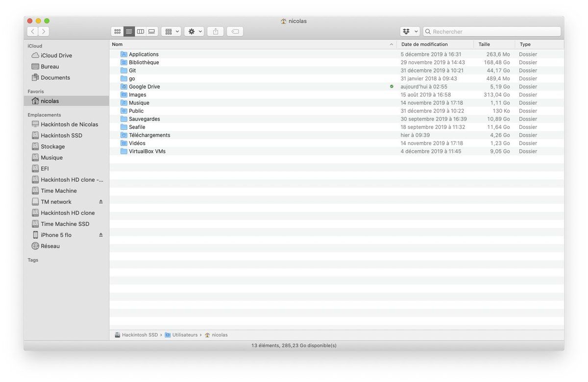Open the gear action menu
This screenshot has width=588, height=382.
click(x=195, y=31)
